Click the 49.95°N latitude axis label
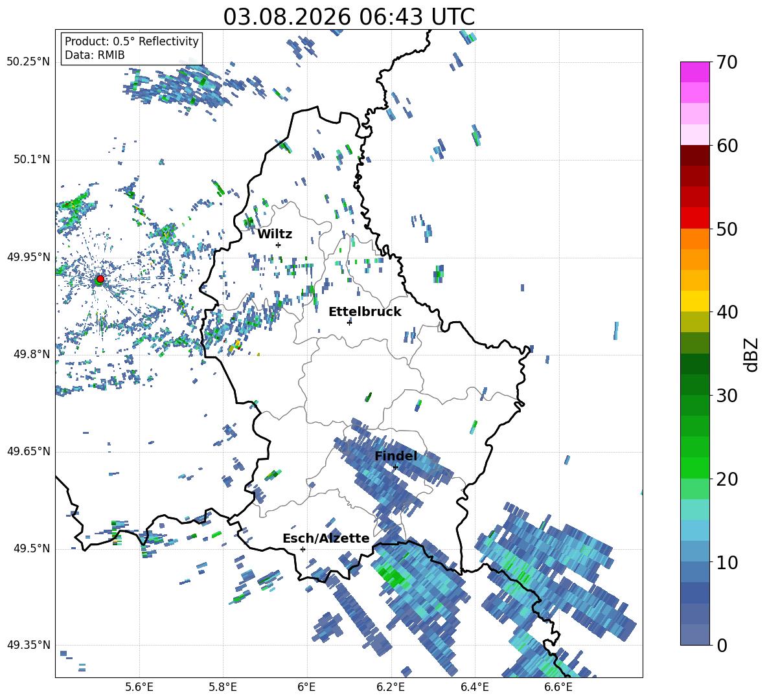Screen dimensions: 767x700 [29, 257]
